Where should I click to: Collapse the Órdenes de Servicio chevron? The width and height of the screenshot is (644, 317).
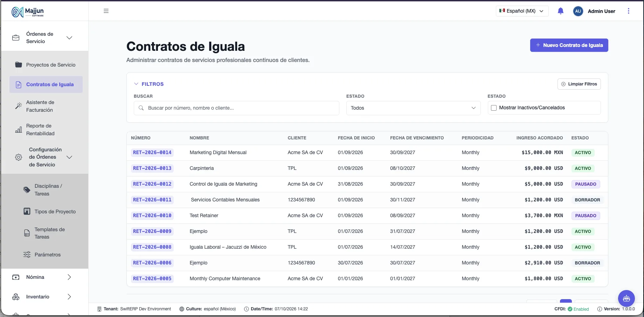[69, 37]
